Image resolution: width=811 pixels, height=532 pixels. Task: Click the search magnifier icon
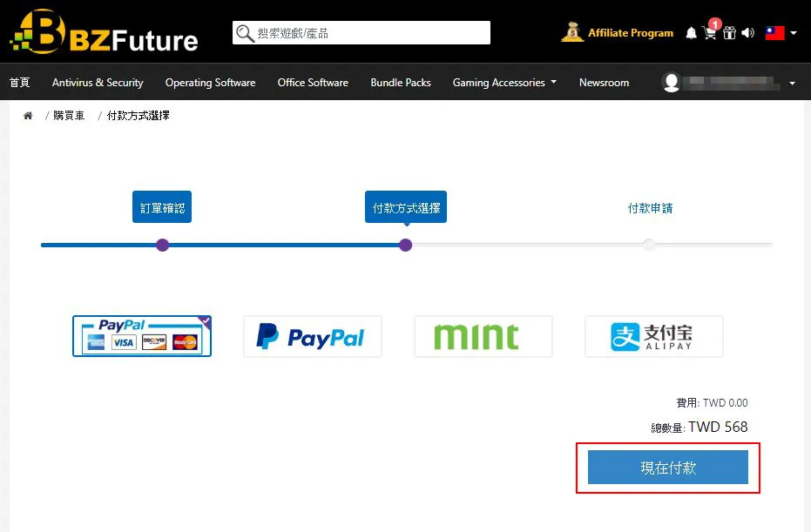pyautogui.click(x=245, y=34)
